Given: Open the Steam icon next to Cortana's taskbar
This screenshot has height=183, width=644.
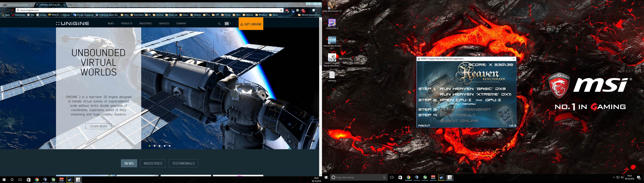Looking at the screenshot, I should pyautogui.click(x=441, y=177).
